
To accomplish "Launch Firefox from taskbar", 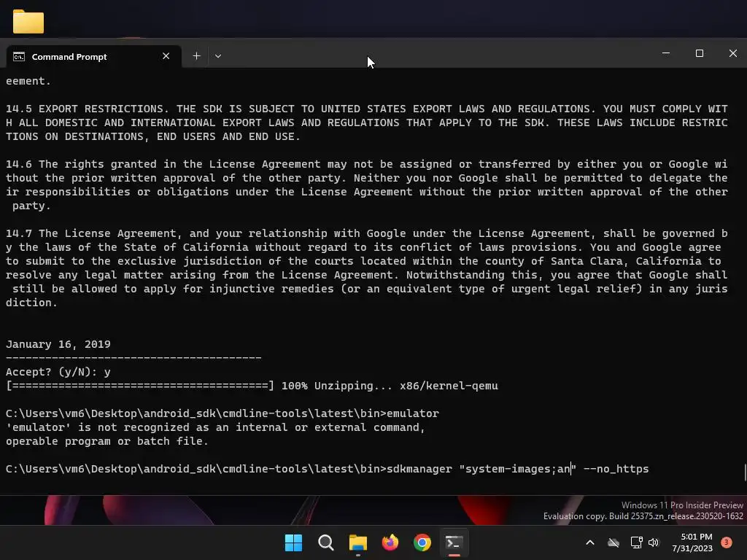I will click(390, 542).
